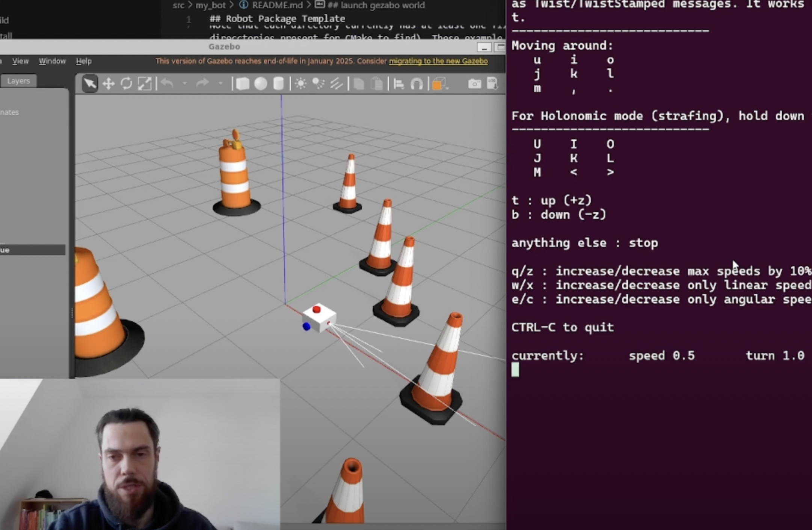The image size is (812, 530).
Task: Click the w/x linear speed line
Action: pos(661,285)
